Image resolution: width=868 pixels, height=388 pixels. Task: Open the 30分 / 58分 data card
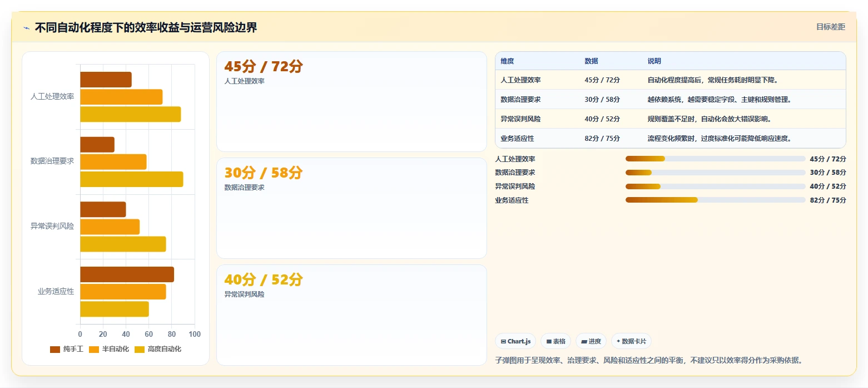tap(351, 208)
